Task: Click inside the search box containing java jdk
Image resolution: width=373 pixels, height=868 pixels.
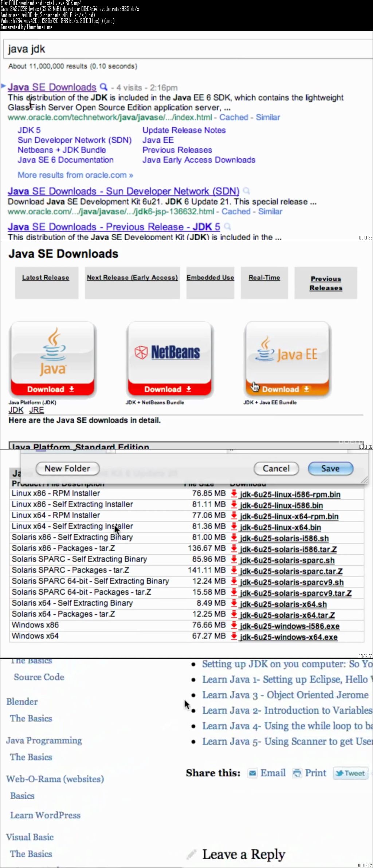Action: point(188,49)
